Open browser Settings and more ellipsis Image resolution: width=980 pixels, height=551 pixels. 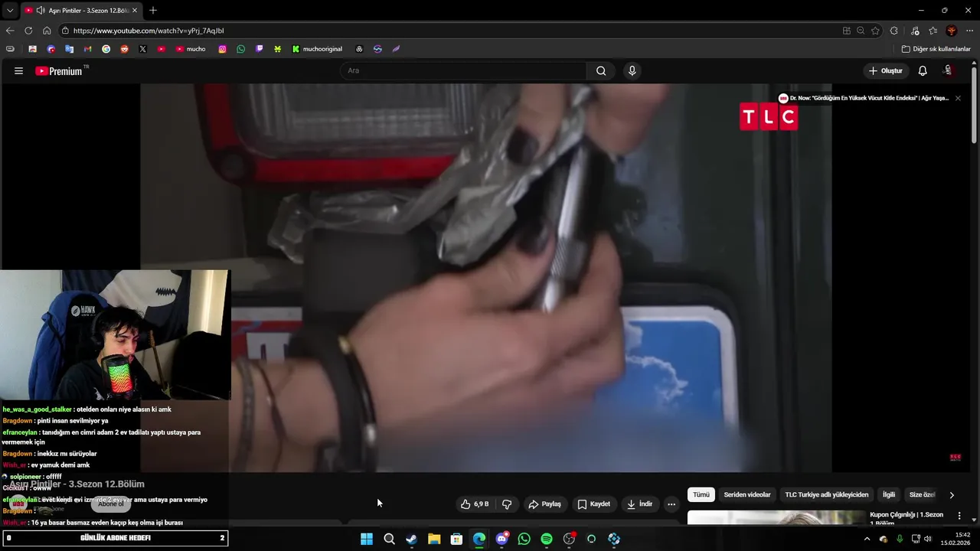click(x=969, y=31)
